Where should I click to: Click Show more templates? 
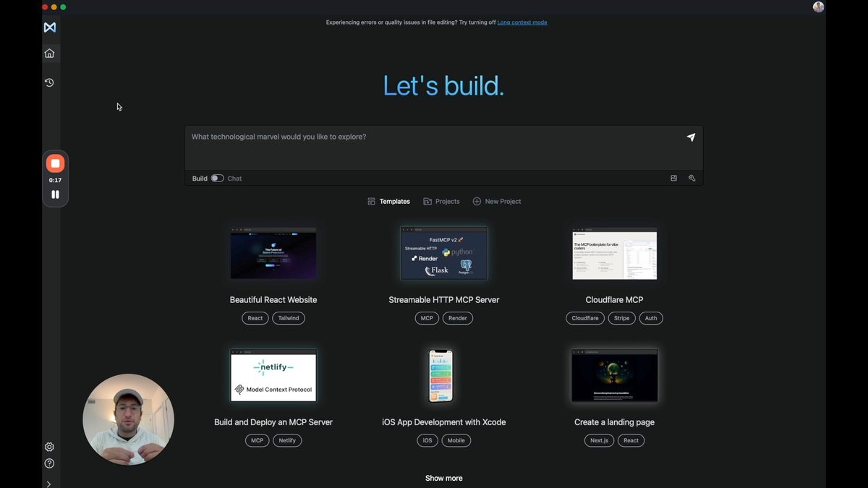click(444, 479)
